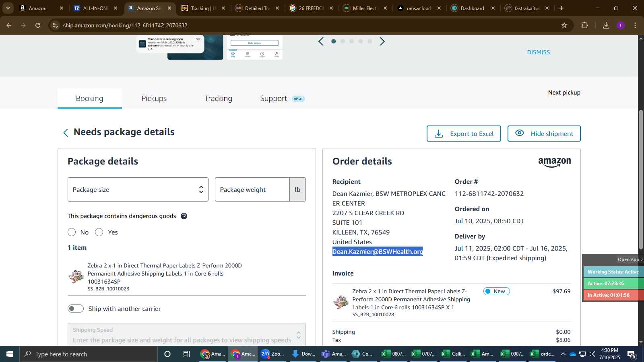
Task: Click Export to Excel button
Action: [464, 134]
